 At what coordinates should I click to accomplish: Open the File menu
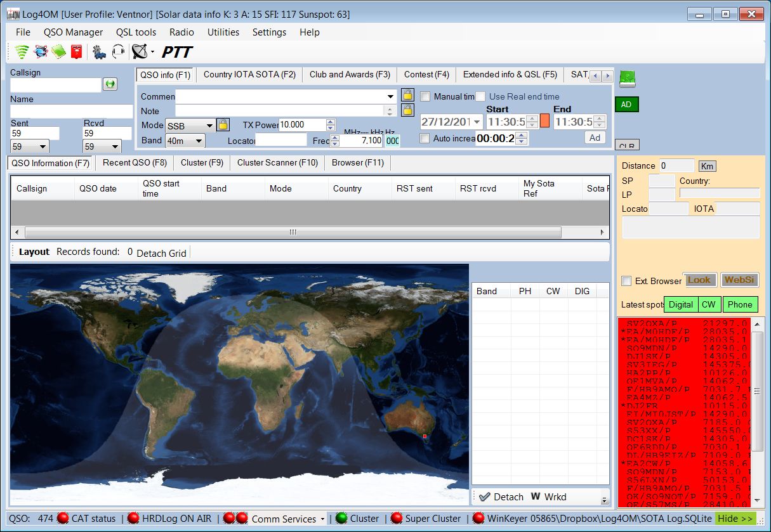click(x=23, y=32)
